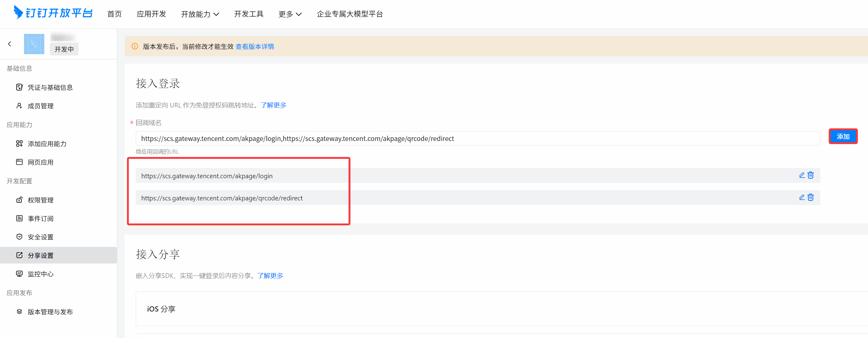Screen dimensions: 868x338
Task: Delete the akpage/login callback URL
Action: coord(810,175)
